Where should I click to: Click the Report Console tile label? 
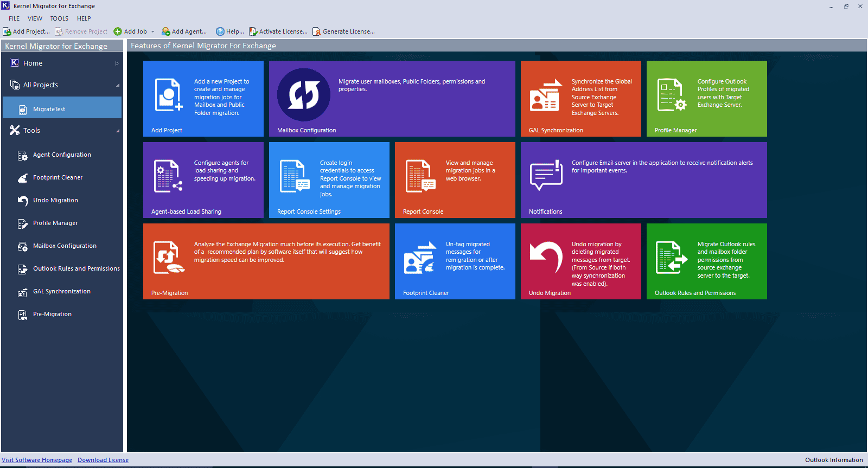(x=423, y=211)
